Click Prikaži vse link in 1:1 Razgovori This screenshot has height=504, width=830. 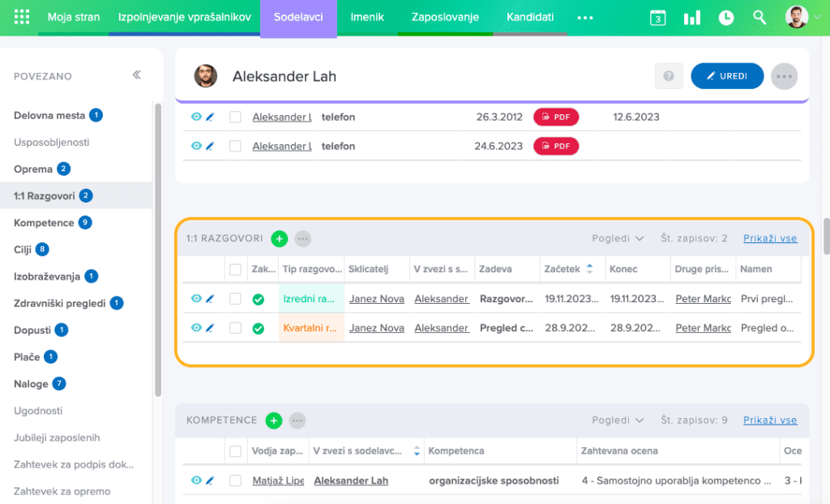[x=769, y=238]
